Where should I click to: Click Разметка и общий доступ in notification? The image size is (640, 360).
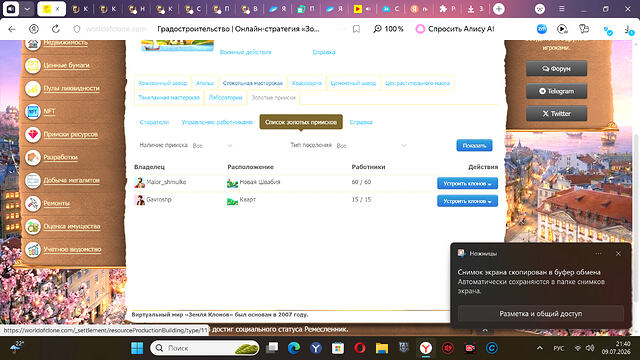[x=541, y=313]
